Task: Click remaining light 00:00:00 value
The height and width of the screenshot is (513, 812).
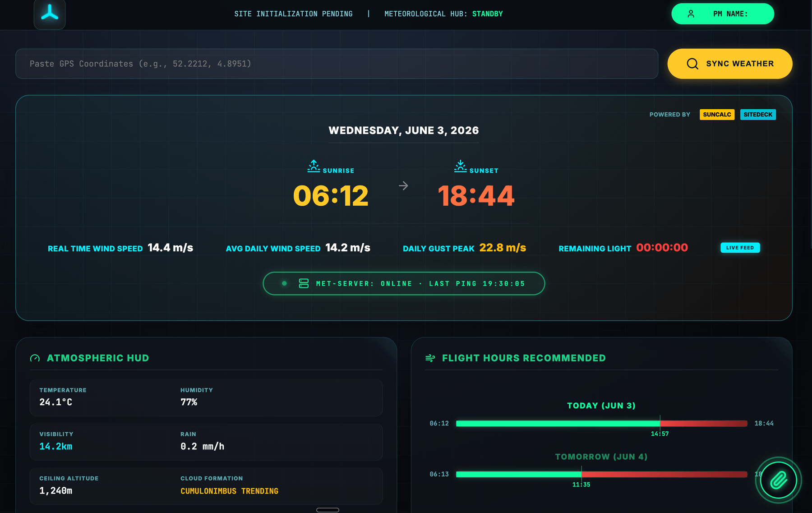Action: click(x=662, y=248)
